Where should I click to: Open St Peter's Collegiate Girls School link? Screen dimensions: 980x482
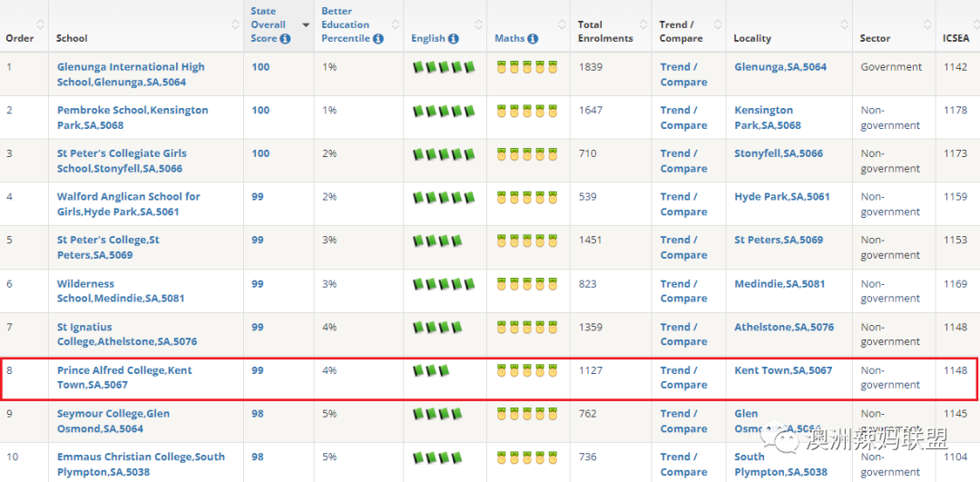pyautogui.click(x=122, y=161)
